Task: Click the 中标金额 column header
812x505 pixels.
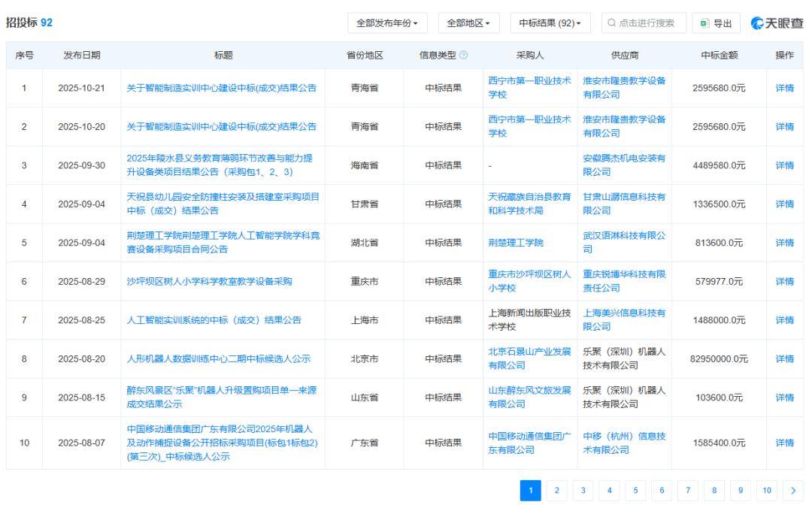Action: coord(719,56)
